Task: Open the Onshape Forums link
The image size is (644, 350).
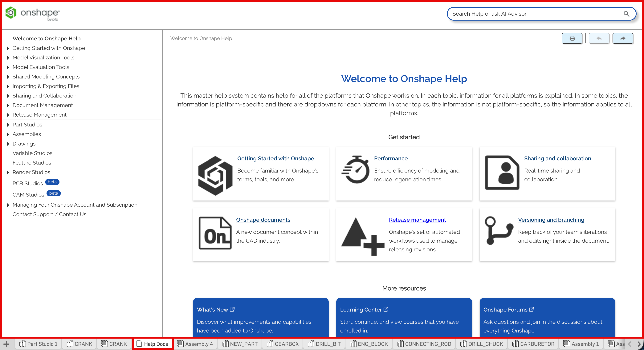Action: click(x=505, y=310)
